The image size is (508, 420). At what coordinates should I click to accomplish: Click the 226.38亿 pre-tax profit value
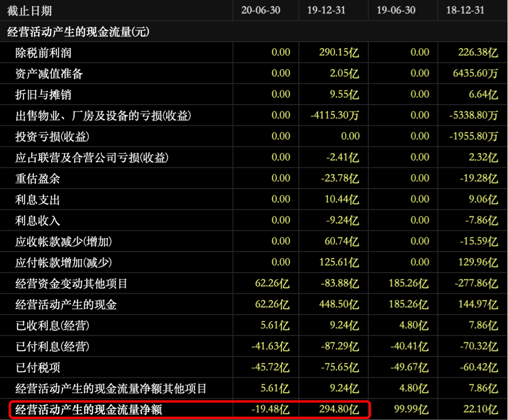click(x=478, y=52)
